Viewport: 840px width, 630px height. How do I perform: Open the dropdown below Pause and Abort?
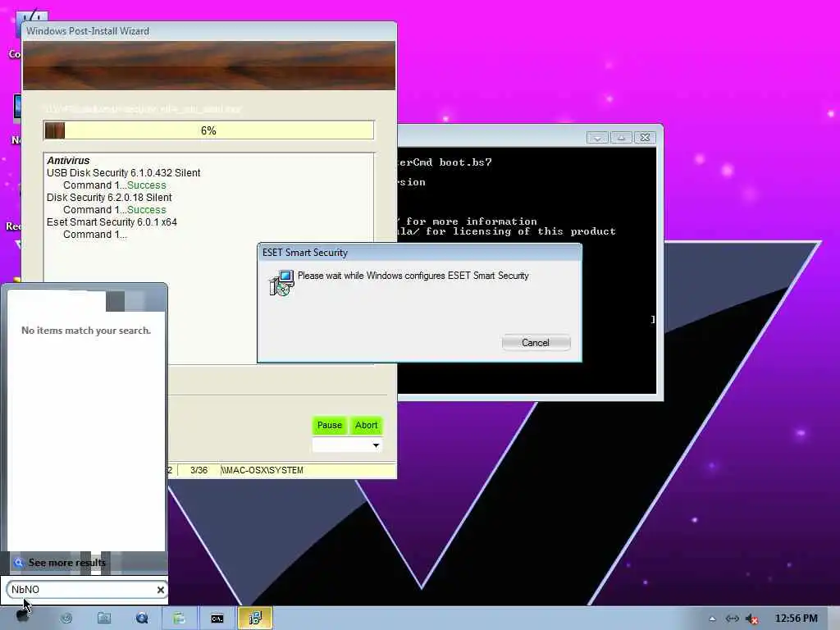pyautogui.click(x=347, y=445)
